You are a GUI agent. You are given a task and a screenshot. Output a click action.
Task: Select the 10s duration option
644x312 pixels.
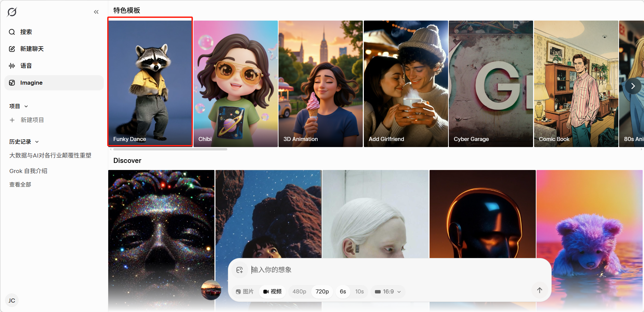(x=359, y=291)
